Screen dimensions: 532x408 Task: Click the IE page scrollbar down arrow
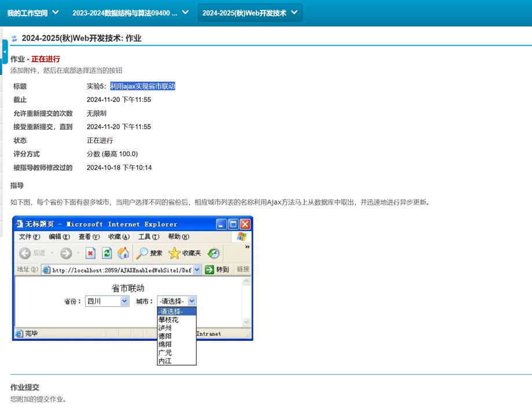246,322
